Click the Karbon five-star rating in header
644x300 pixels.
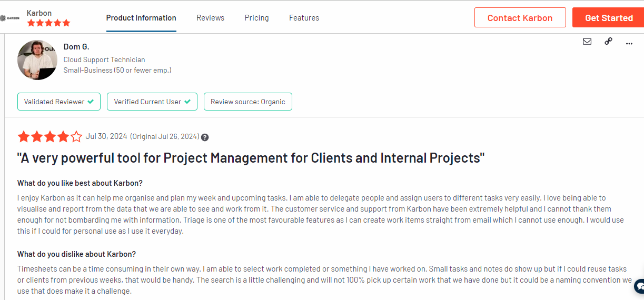pyautogui.click(x=48, y=23)
